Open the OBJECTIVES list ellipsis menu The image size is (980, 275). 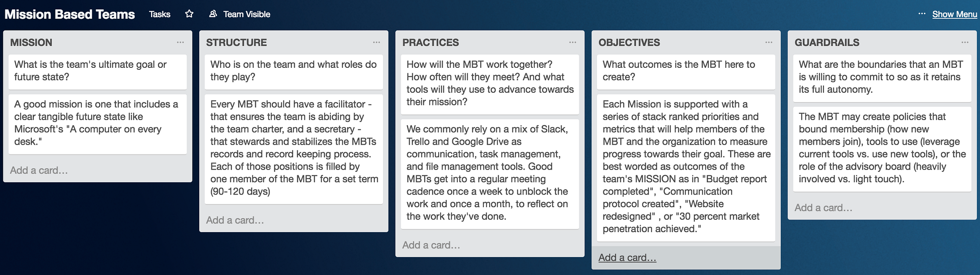click(x=769, y=42)
